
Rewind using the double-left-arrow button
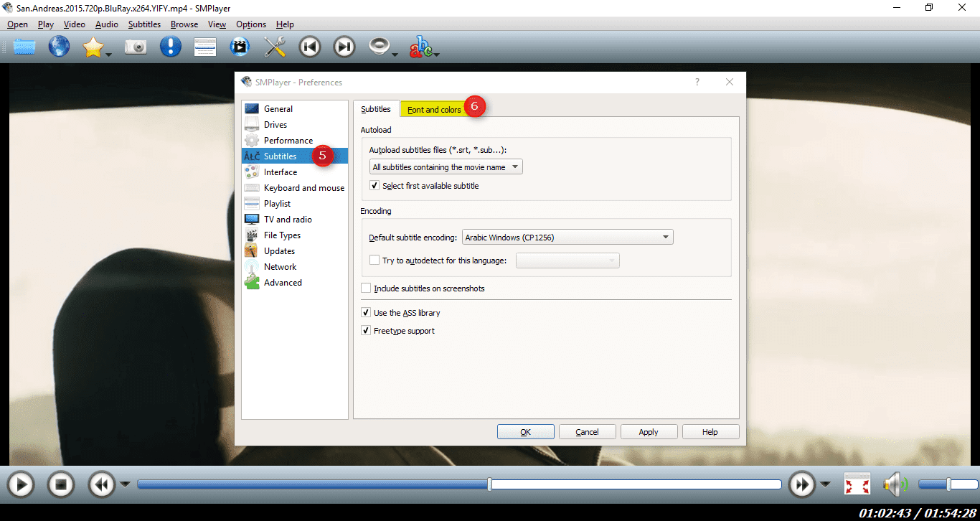(x=102, y=484)
